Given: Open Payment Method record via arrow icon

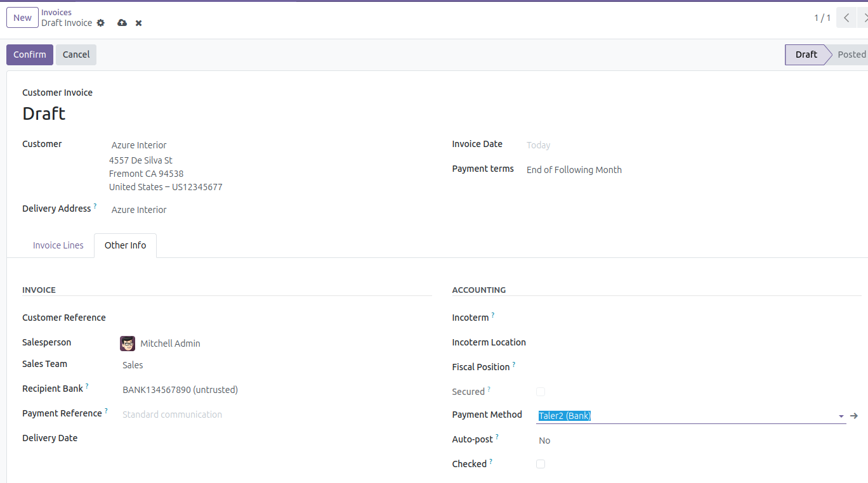Looking at the screenshot, I should click(x=854, y=416).
